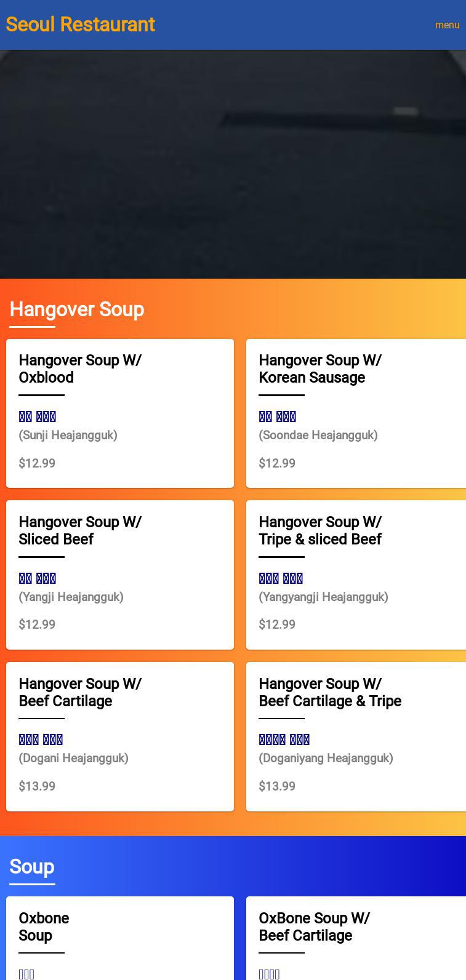Choose Hangover Soup W/ Tripe & sliced Beef
Viewport: 466px width, 980px height.
pyautogui.click(x=356, y=575)
